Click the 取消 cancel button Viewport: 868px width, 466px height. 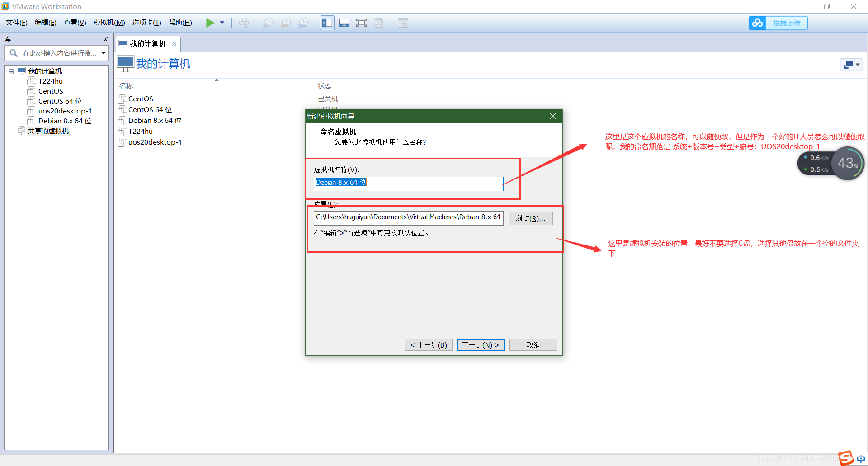click(x=533, y=345)
